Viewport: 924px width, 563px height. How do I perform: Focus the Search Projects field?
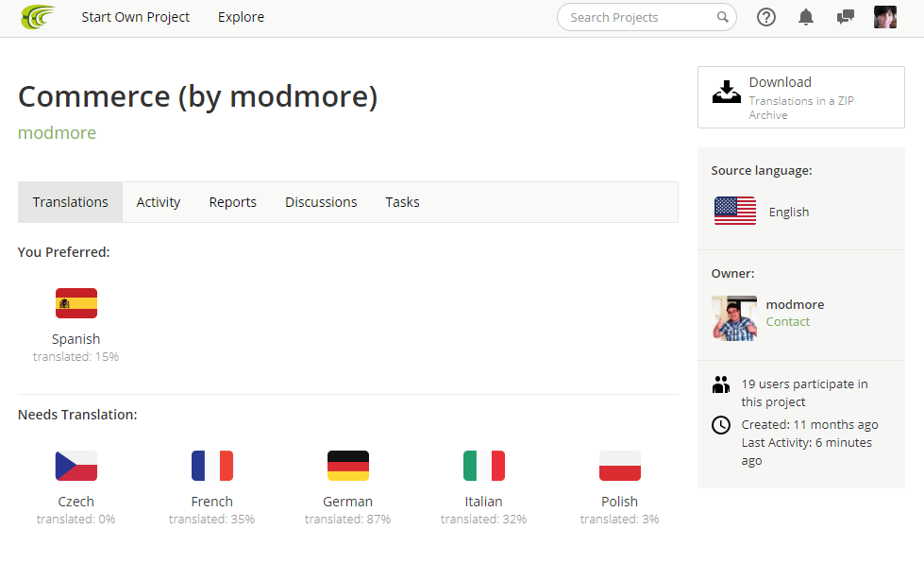coord(647,17)
